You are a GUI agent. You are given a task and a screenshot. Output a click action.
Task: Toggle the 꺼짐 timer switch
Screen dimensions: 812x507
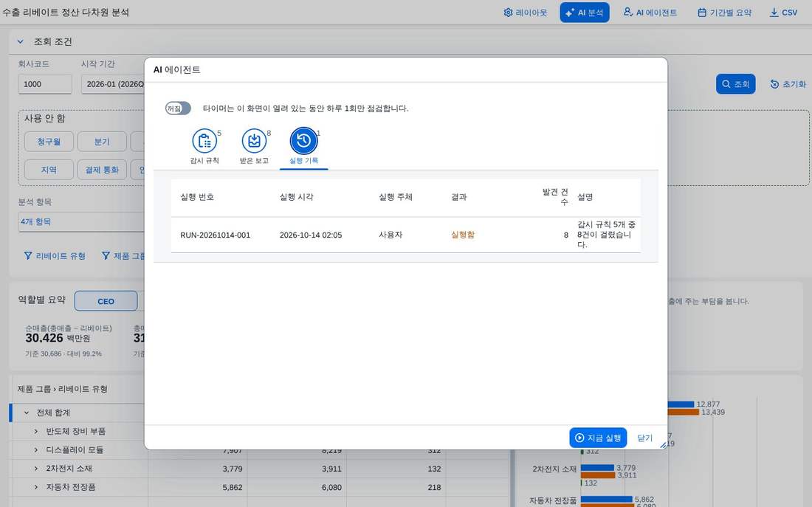[x=178, y=108]
